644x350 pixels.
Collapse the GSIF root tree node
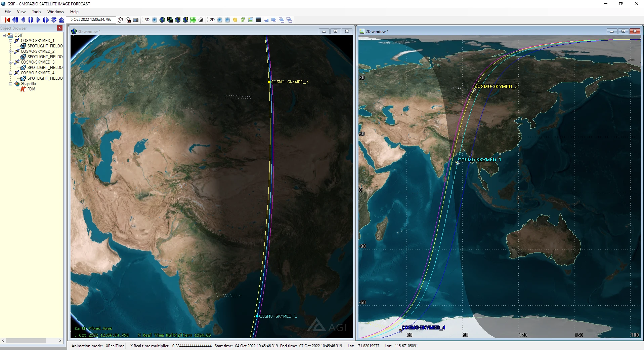(4, 35)
